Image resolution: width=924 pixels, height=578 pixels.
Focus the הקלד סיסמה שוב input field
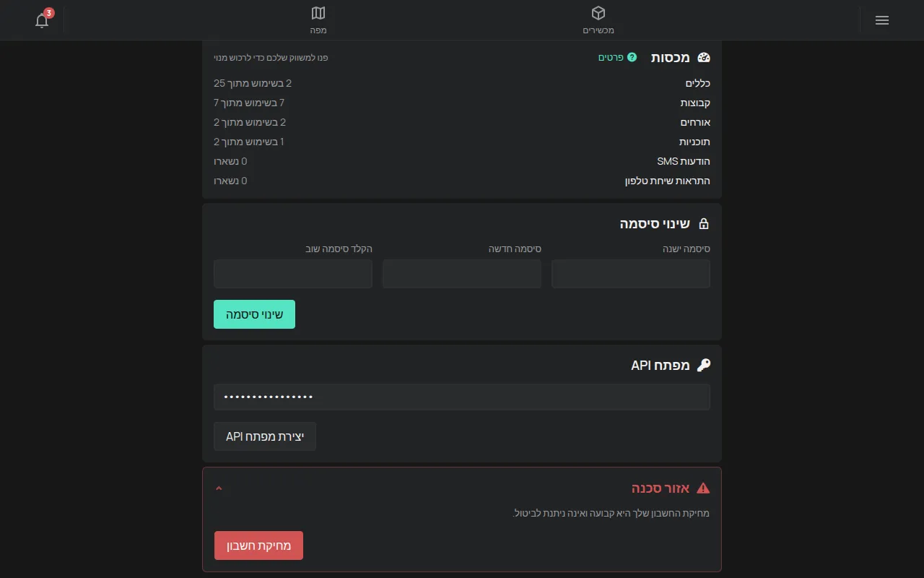(x=293, y=274)
